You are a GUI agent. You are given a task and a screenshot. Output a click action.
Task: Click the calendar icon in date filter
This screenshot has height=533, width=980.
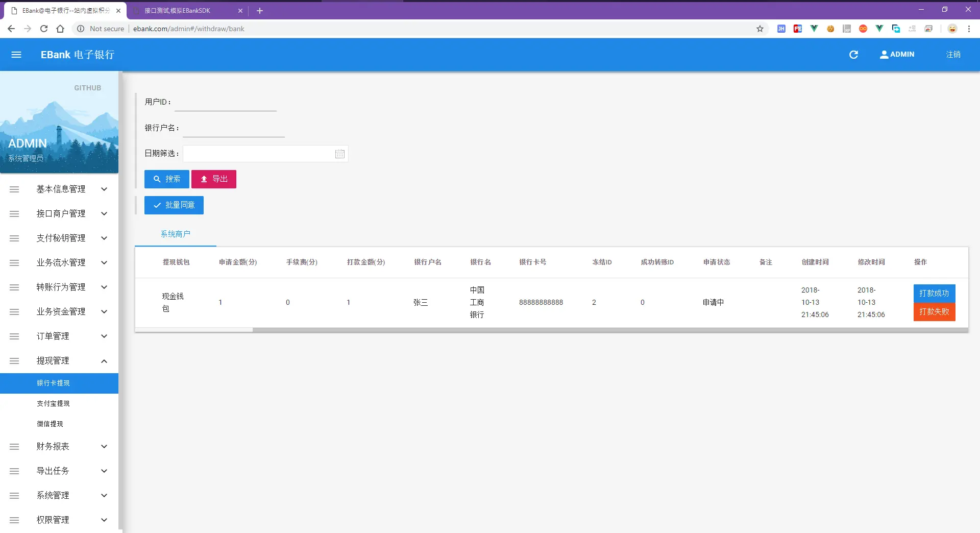pos(340,154)
